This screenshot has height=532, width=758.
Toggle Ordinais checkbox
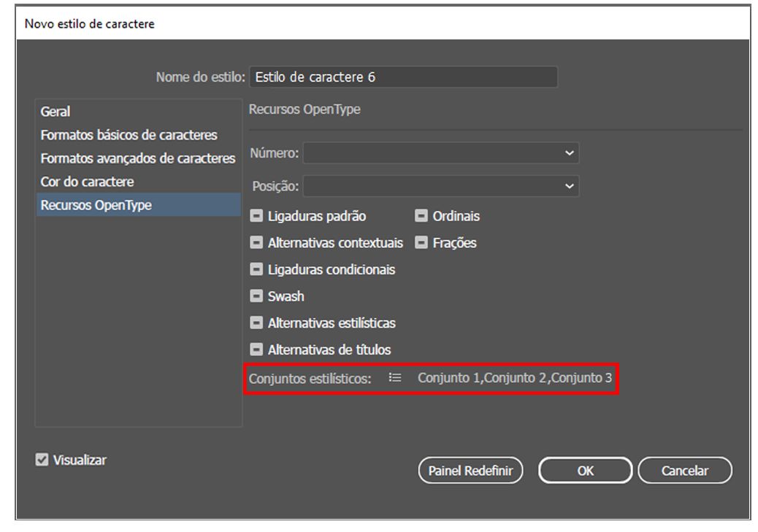click(421, 216)
